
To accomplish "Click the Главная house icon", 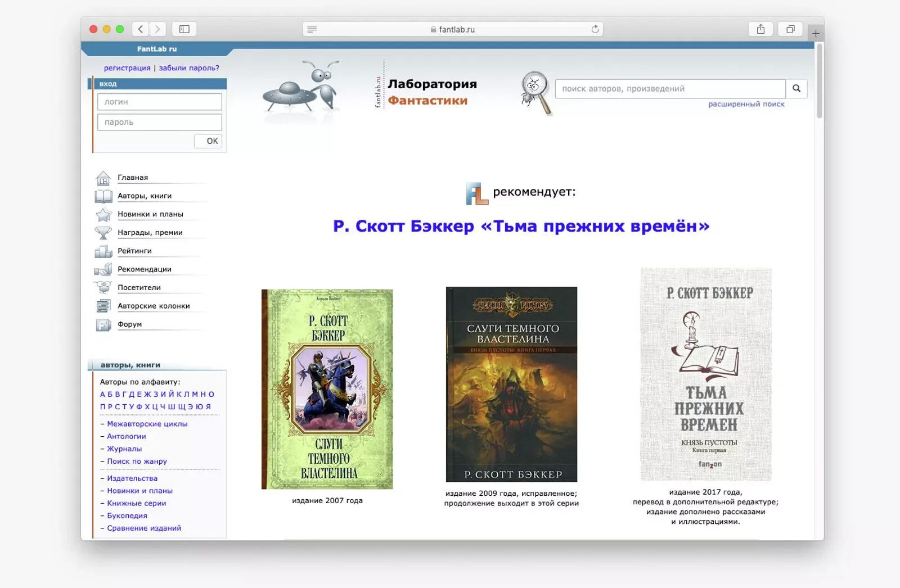I will click(103, 178).
